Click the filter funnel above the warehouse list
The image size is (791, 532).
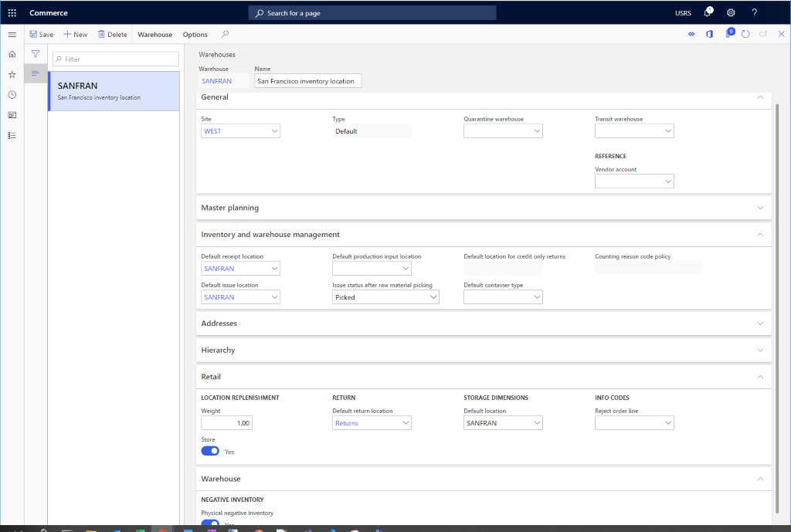(36, 54)
